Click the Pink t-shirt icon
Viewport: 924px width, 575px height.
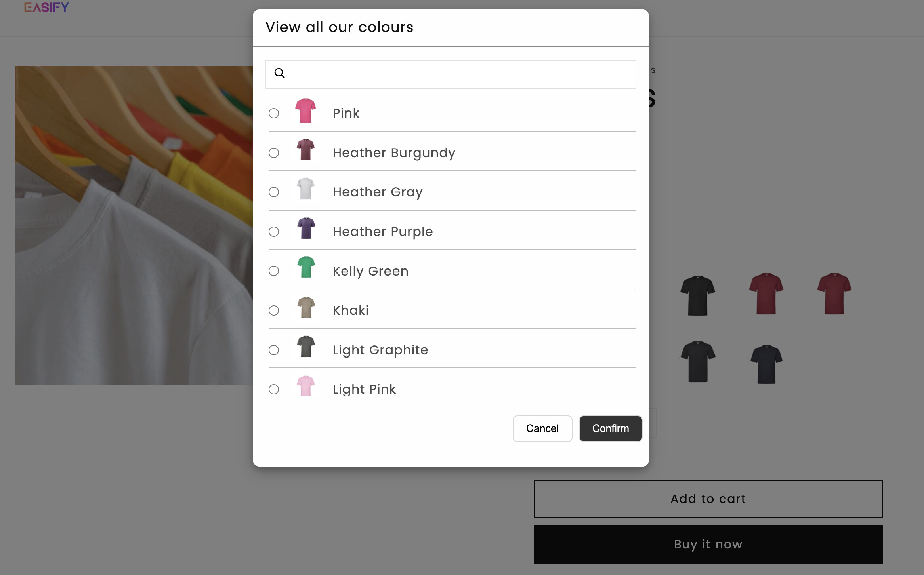305,111
